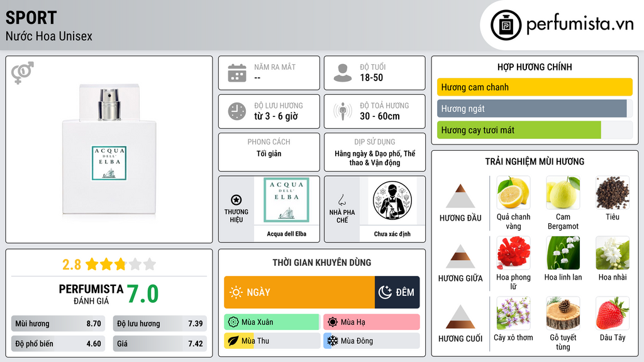Click the leaf icon for Mùa Thu
The height and width of the screenshot is (362, 644).
233,341
